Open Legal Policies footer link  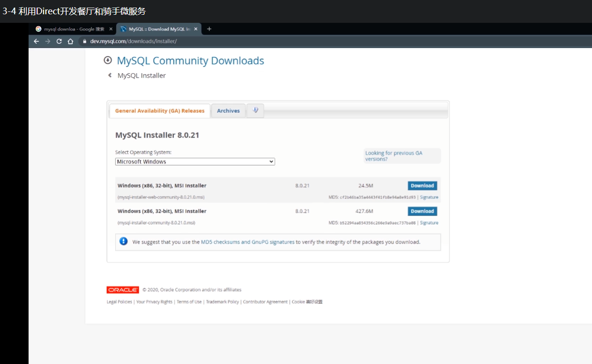click(120, 302)
